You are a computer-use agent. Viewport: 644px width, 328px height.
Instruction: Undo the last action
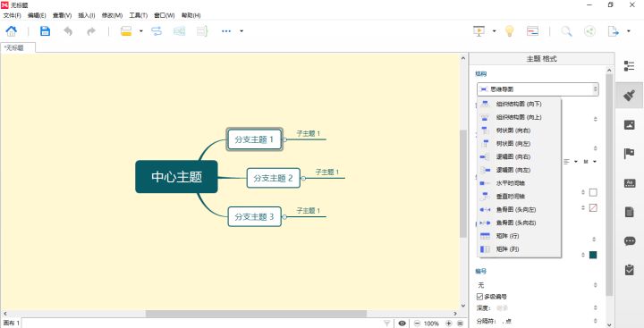click(68, 31)
